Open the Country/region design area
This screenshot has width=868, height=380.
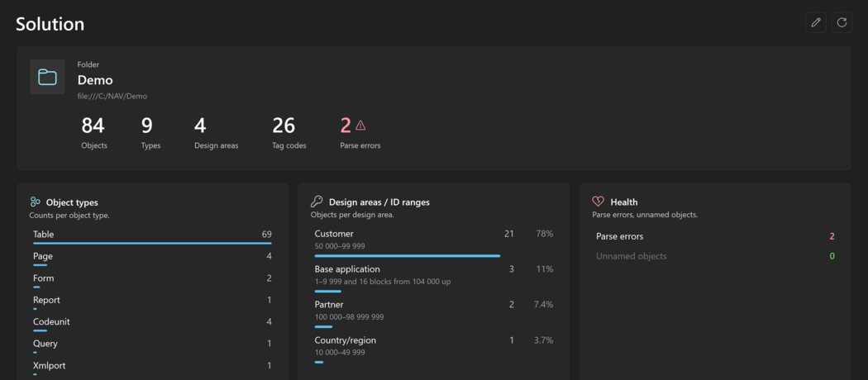[x=433, y=349]
